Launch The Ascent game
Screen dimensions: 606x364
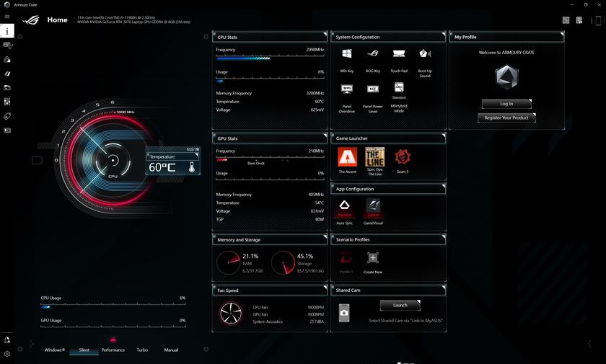tap(347, 157)
